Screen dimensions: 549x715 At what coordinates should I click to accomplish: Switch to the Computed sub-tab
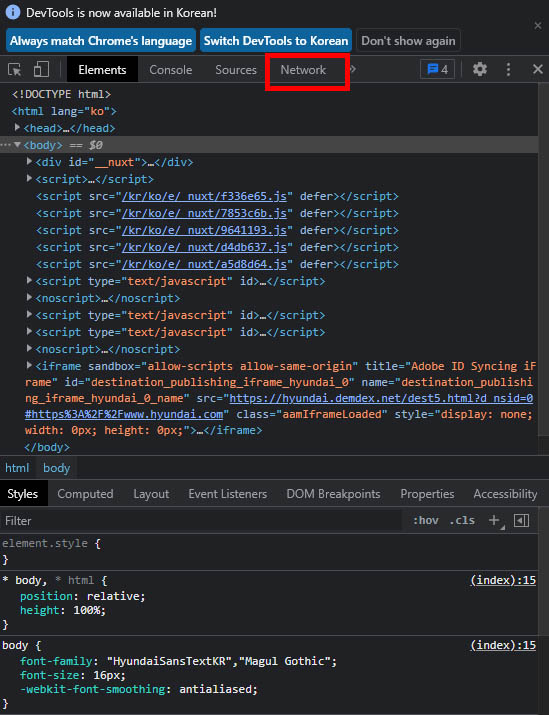click(85, 494)
